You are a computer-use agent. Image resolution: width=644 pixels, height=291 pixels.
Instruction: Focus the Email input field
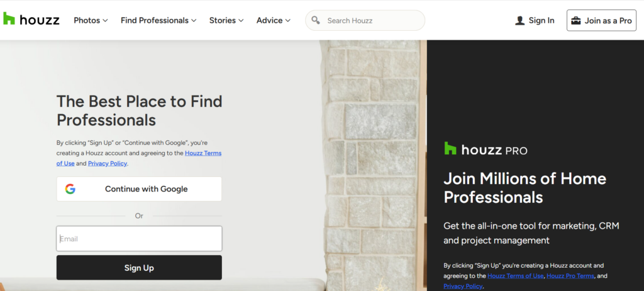[x=139, y=239]
